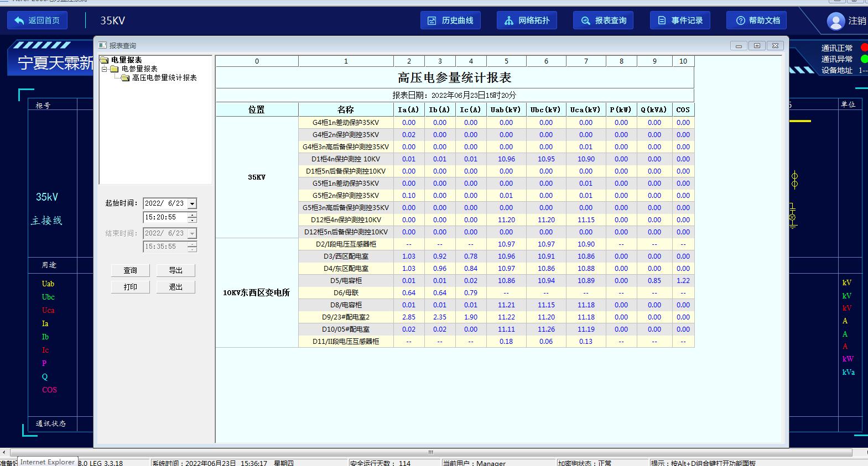Viewport: 868px width, 466px height.
Task: Click the 电量报表 root folder icon
Action: (x=104, y=60)
